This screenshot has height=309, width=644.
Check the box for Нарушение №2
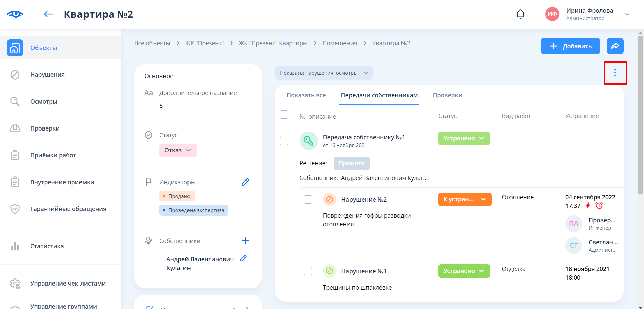[x=308, y=200]
